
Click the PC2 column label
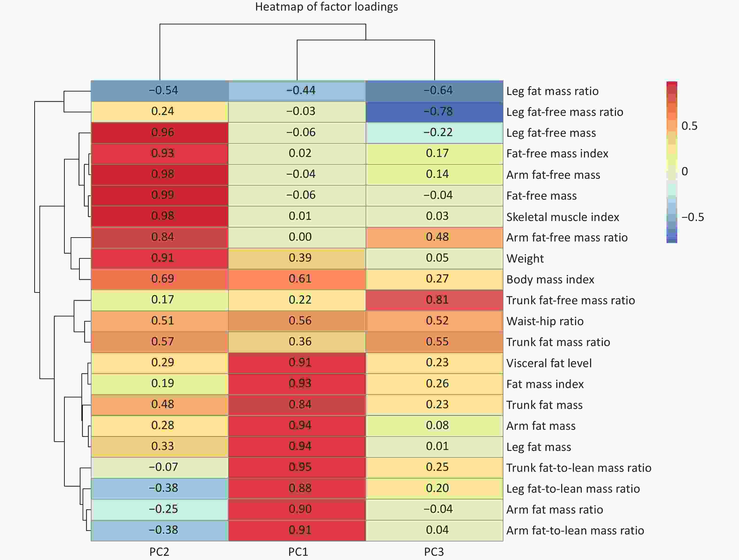point(159,552)
